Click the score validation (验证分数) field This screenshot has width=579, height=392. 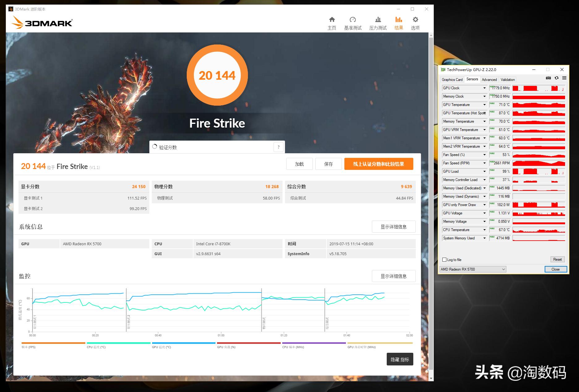(x=217, y=147)
